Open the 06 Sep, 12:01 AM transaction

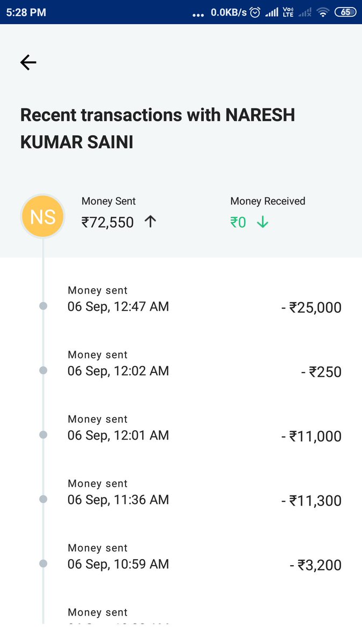tap(118, 435)
